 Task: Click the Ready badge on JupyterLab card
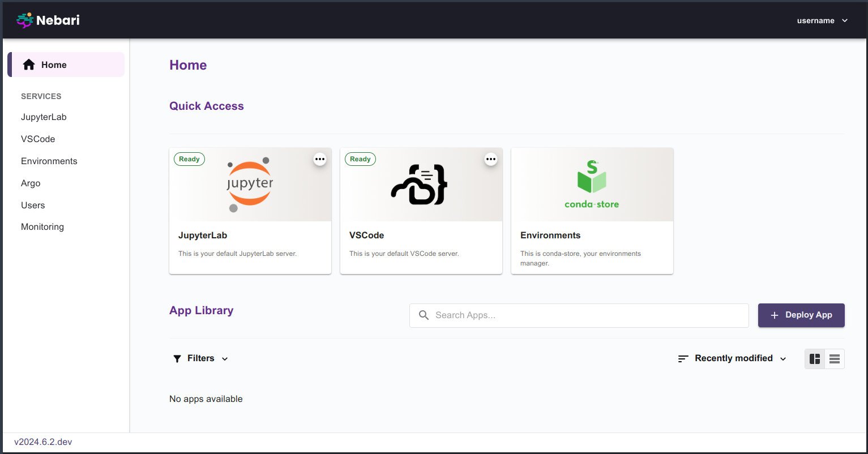[x=189, y=159]
